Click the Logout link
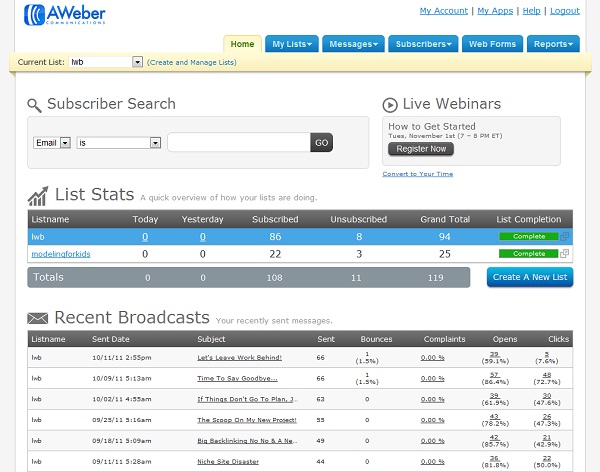The image size is (600, 472). click(x=565, y=11)
